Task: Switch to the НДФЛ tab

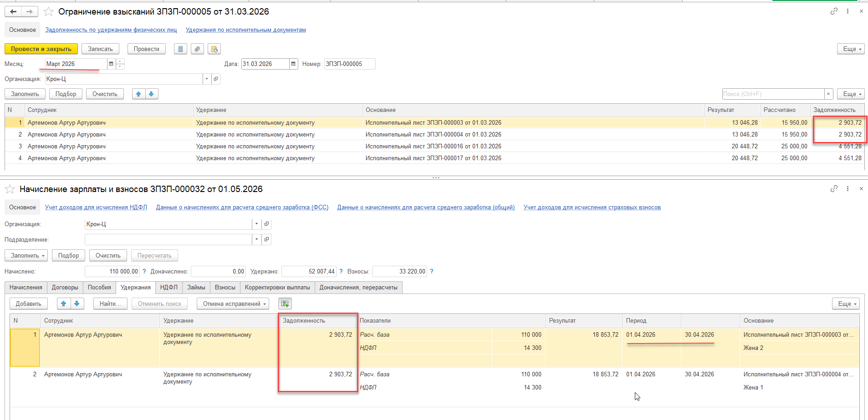Action: 168,288
